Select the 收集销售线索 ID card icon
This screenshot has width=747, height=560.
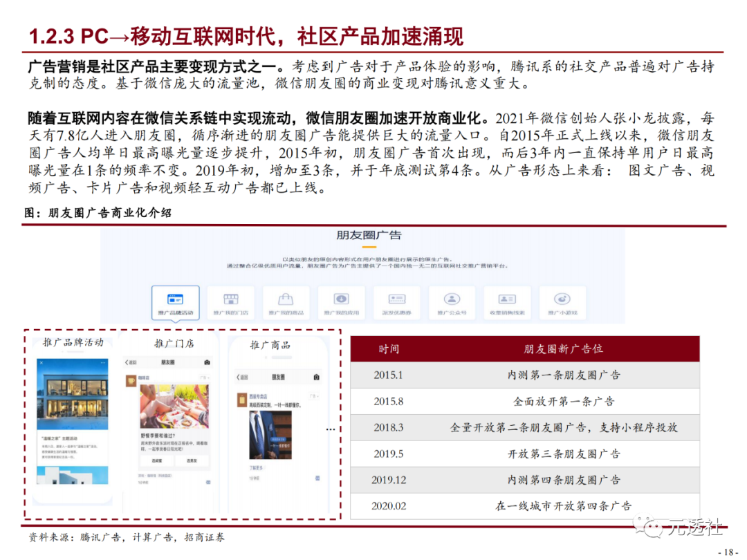(507, 299)
